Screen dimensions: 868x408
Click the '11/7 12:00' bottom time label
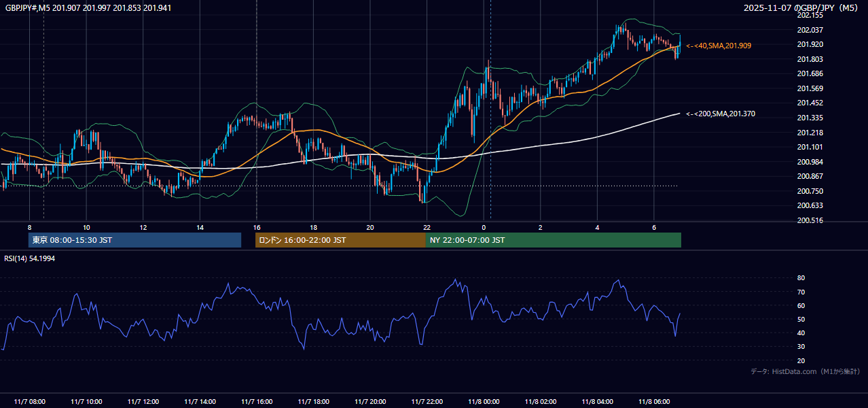[143, 402]
